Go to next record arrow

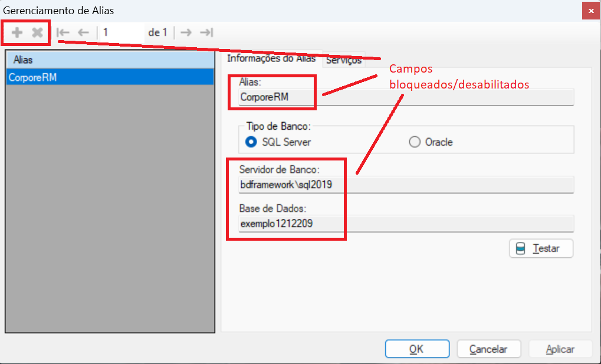[x=186, y=32]
